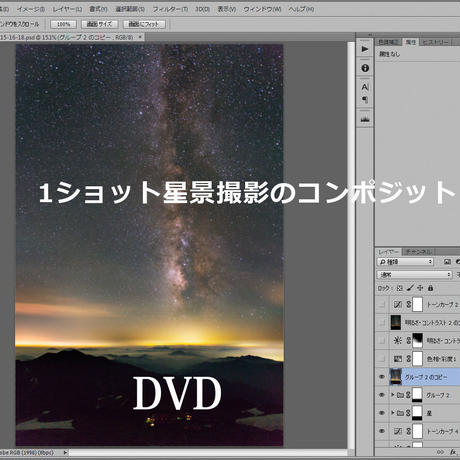Open the フィルター menu

pyautogui.click(x=170, y=9)
